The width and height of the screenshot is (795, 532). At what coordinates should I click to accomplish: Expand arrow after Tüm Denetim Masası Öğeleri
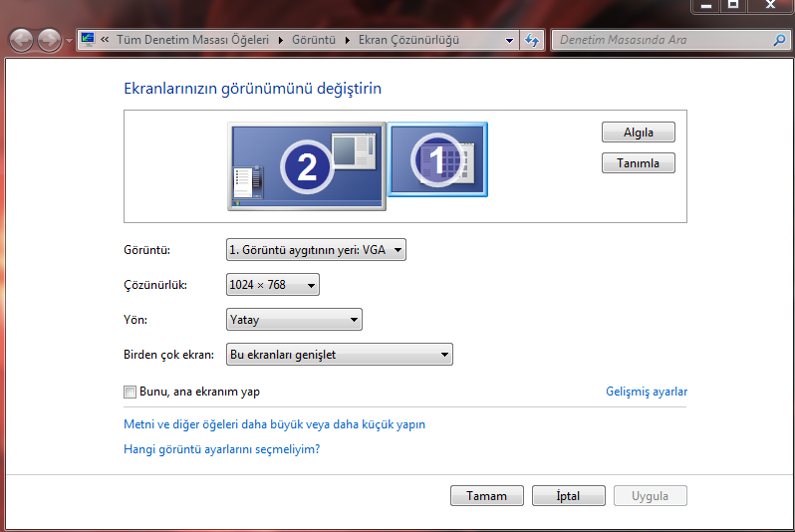point(280,40)
